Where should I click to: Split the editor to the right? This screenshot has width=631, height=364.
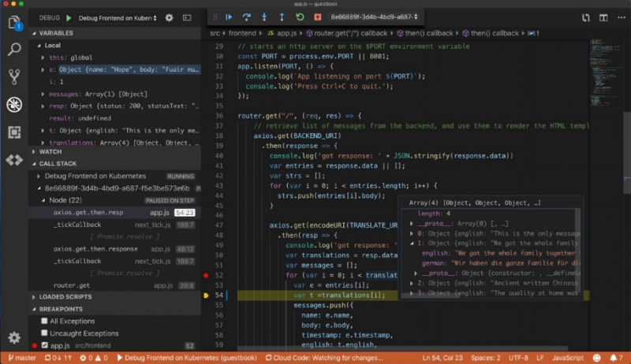pos(603,17)
